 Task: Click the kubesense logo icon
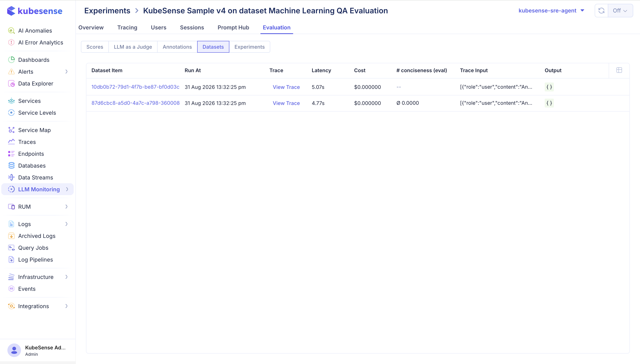pyautogui.click(x=11, y=11)
